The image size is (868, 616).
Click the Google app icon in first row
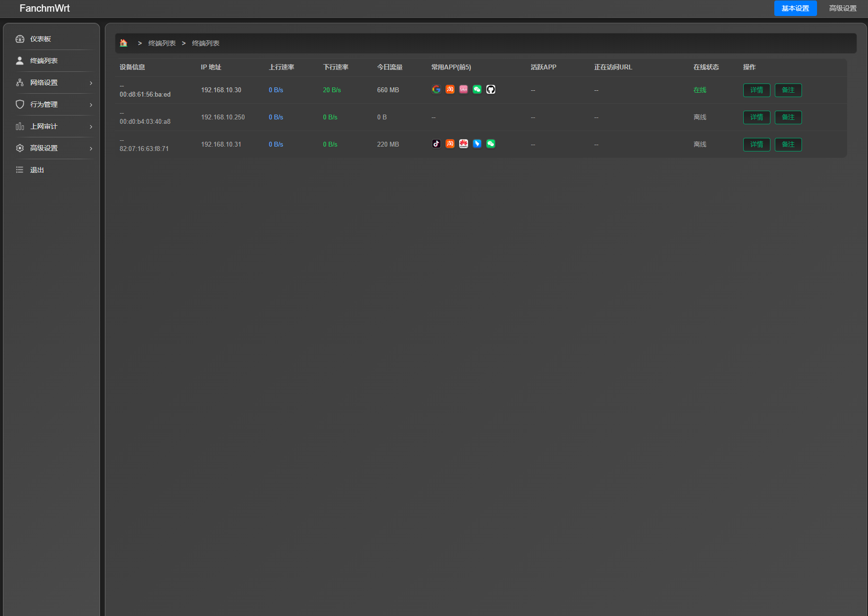[436, 89]
